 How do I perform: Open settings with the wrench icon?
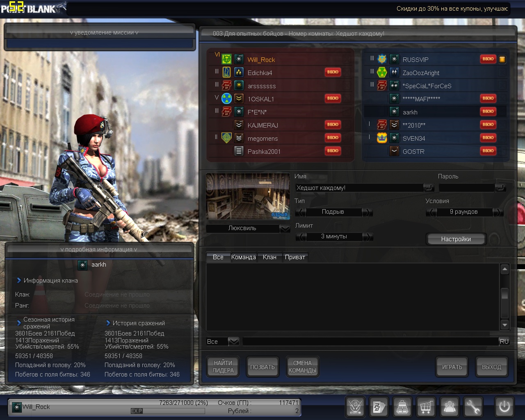pyautogui.click(x=473, y=407)
